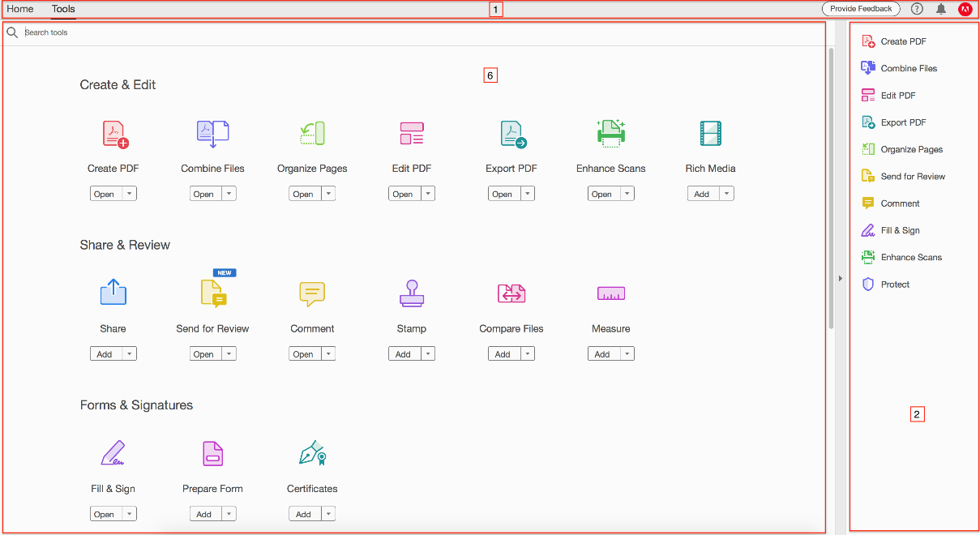This screenshot has height=535, width=980.
Task: Open the Tools tab
Action: (62, 9)
